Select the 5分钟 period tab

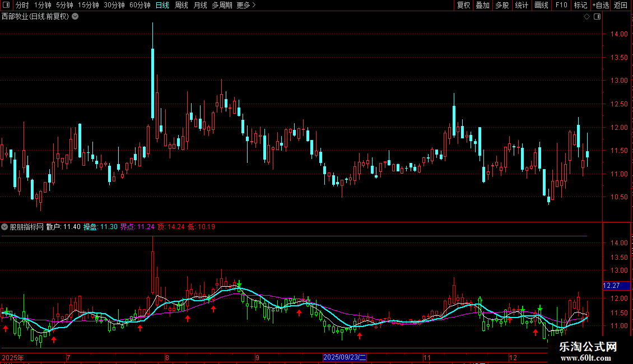pos(64,5)
